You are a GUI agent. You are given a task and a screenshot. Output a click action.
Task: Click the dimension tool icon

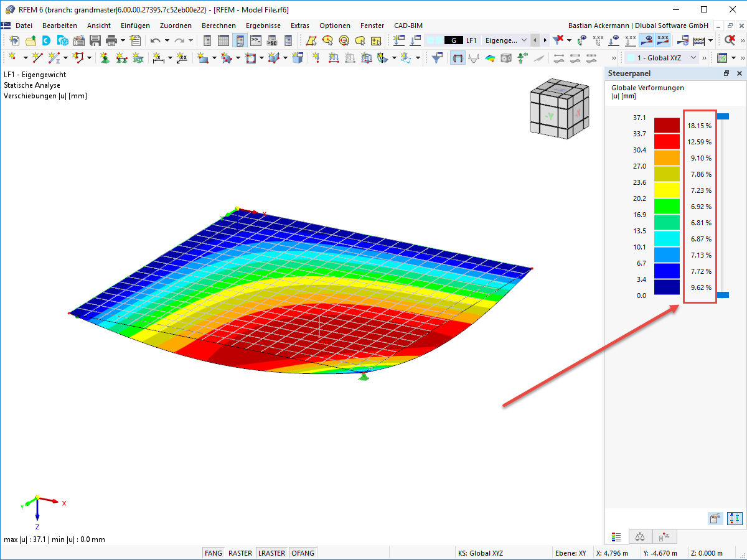pos(159,58)
